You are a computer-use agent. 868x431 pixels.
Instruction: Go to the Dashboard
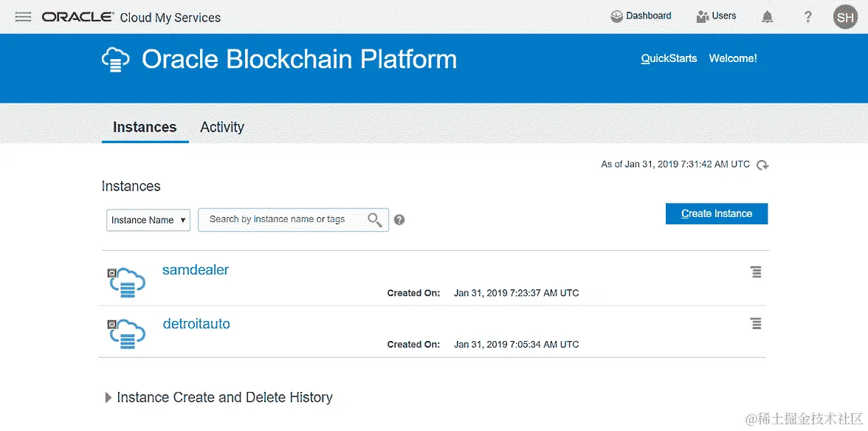[641, 16]
